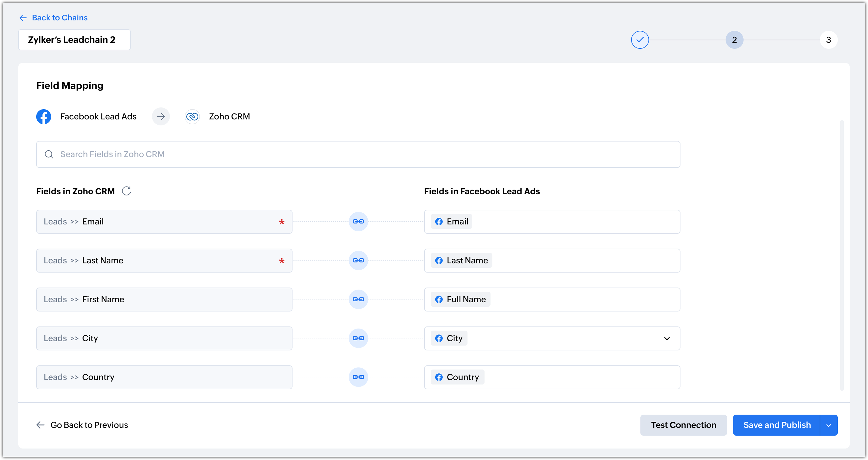Click the arrow between Facebook and Zoho

click(161, 117)
